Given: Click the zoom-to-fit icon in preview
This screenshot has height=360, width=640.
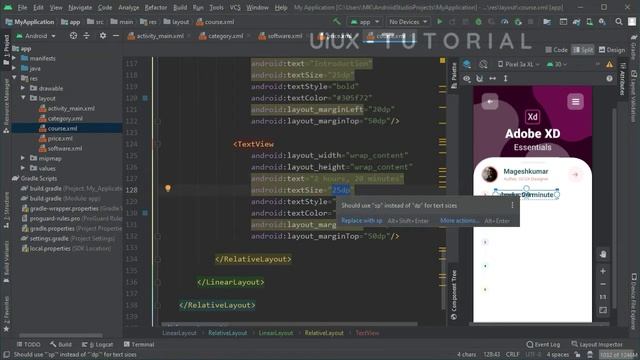Looking at the screenshot, I should point(603,310).
